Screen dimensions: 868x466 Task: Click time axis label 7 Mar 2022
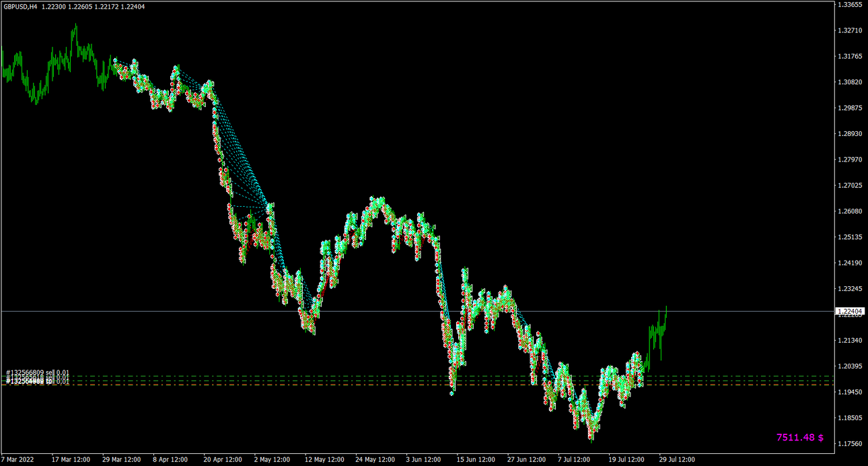click(17, 460)
